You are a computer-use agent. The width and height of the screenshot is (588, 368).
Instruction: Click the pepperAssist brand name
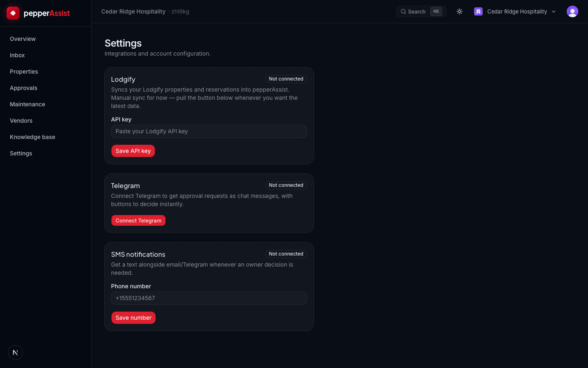pyautogui.click(x=47, y=13)
